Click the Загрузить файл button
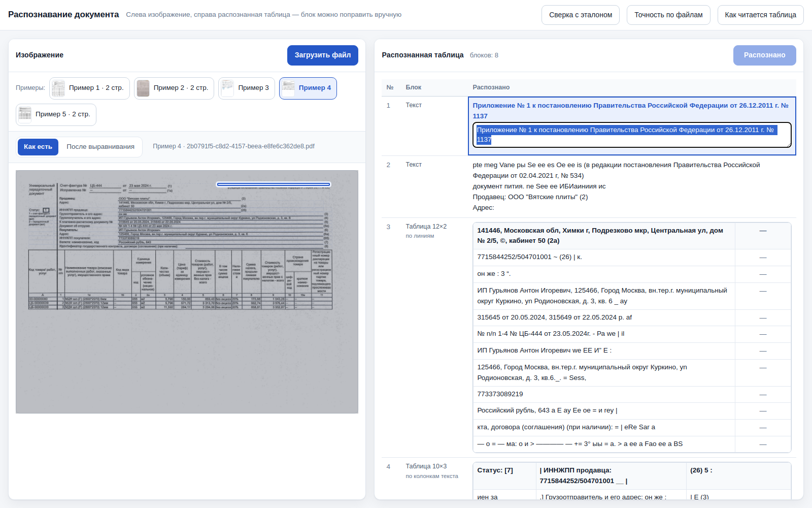This screenshot has height=508, width=812. coord(323,55)
